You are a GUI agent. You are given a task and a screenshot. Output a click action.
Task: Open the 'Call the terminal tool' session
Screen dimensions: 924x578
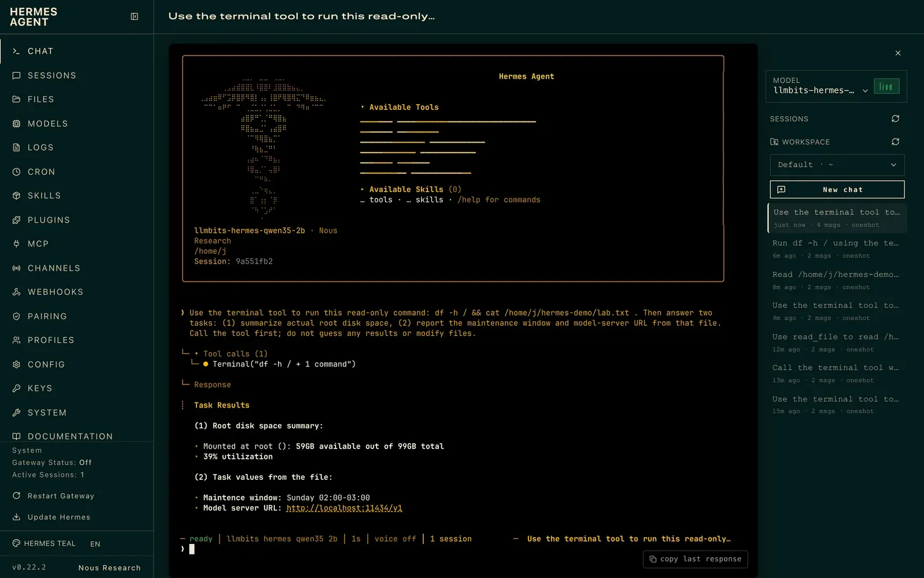[x=837, y=373]
